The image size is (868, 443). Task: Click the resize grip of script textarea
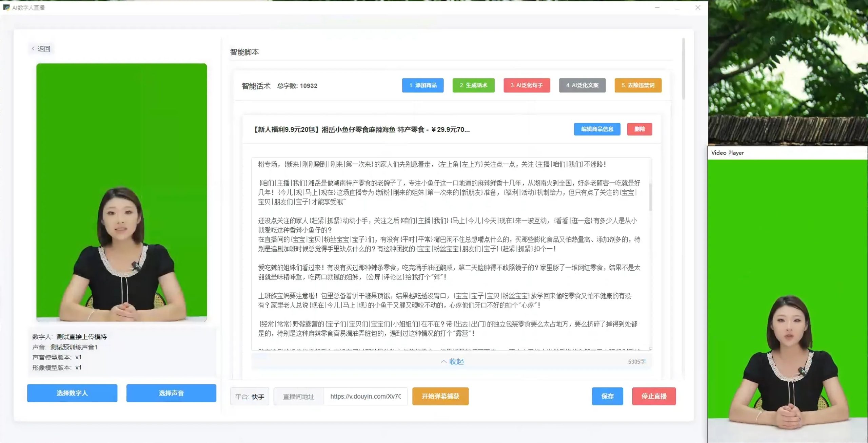pyautogui.click(x=650, y=349)
